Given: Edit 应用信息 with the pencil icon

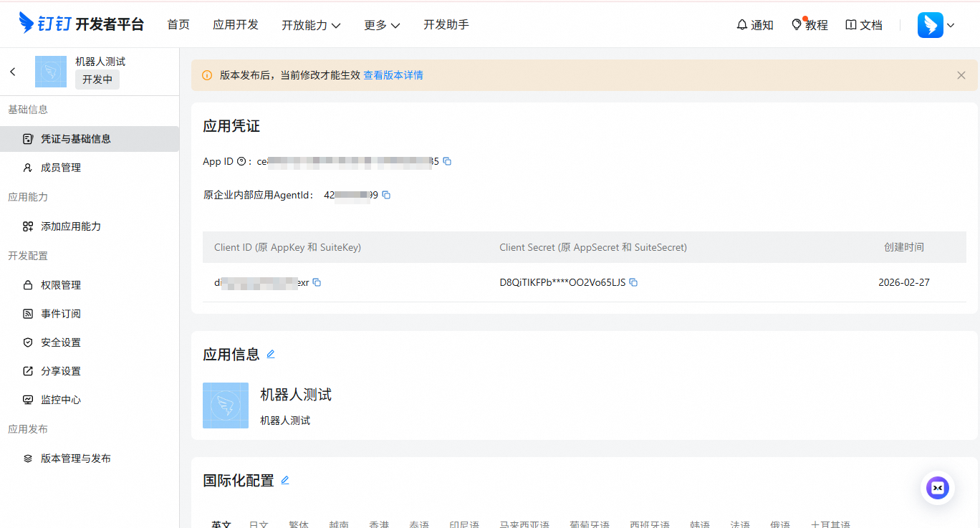Looking at the screenshot, I should pyautogui.click(x=271, y=353).
